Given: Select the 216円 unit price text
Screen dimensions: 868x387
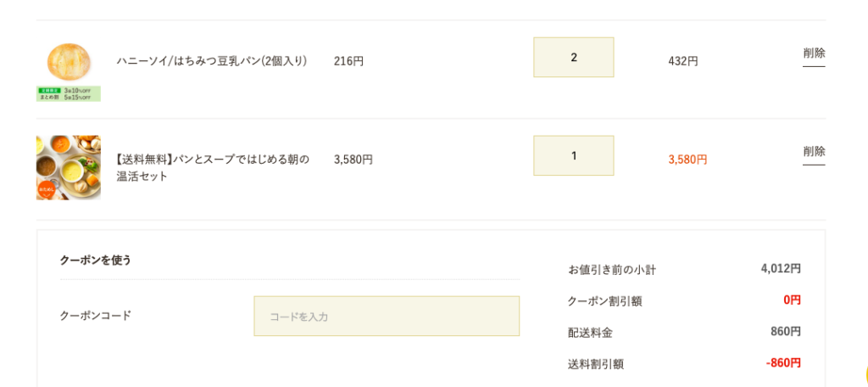Looking at the screenshot, I should tap(348, 61).
